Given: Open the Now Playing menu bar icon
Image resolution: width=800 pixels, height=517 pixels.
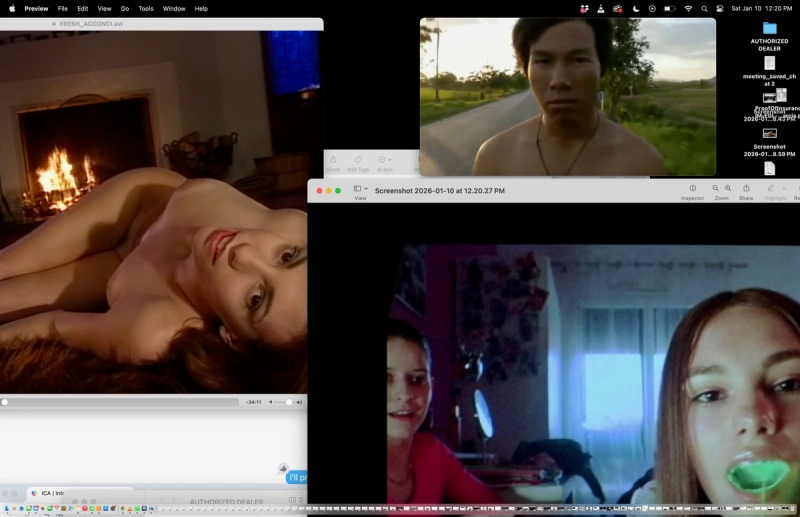Looking at the screenshot, I should click(x=652, y=9).
